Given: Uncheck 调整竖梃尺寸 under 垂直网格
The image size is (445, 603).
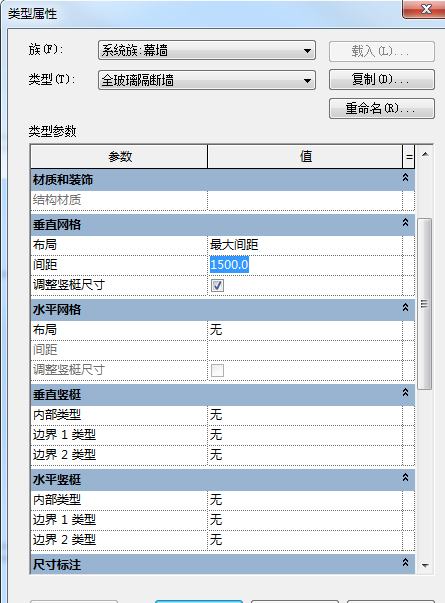Looking at the screenshot, I should click(217, 285).
